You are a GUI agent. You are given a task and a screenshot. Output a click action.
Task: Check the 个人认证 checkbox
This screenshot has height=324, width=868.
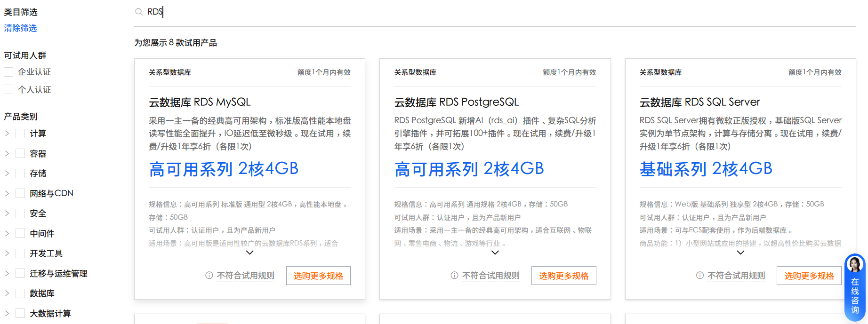tap(8, 89)
